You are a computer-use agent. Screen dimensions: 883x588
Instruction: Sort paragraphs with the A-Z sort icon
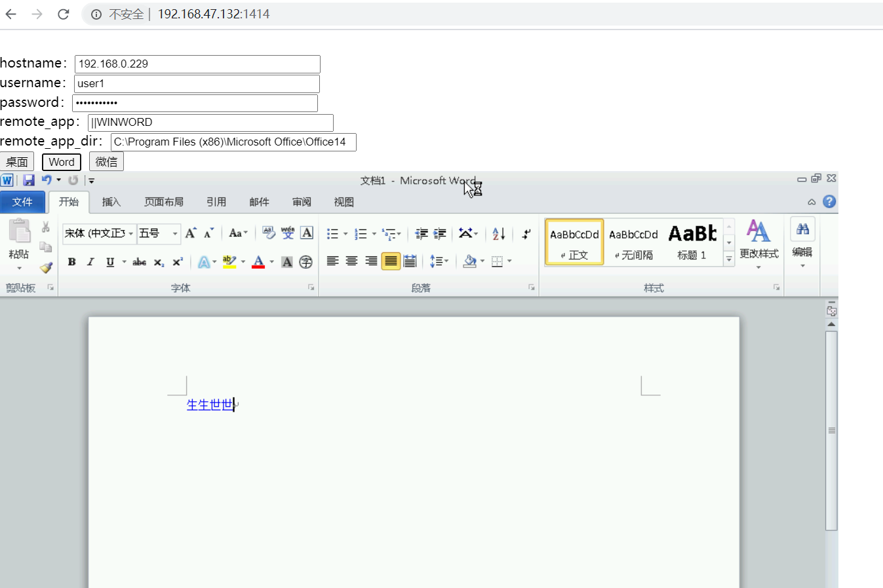[499, 233]
